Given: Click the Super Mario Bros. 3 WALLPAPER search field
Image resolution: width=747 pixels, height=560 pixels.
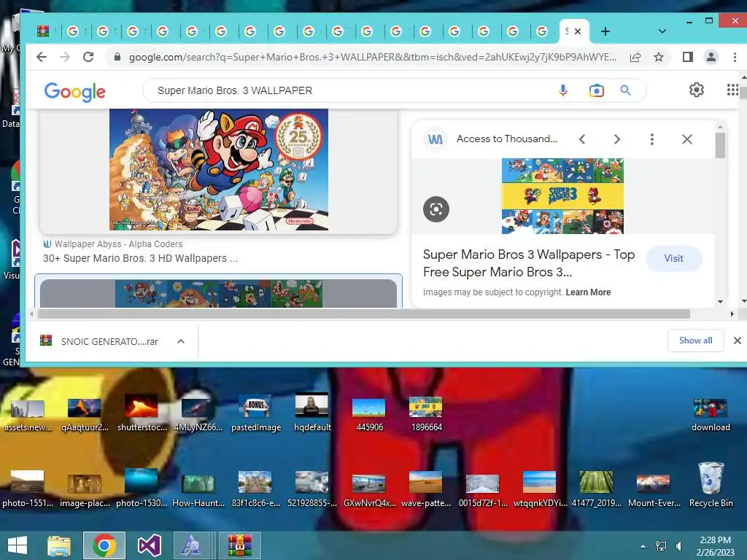Looking at the screenshot, I should click(352, 90).
